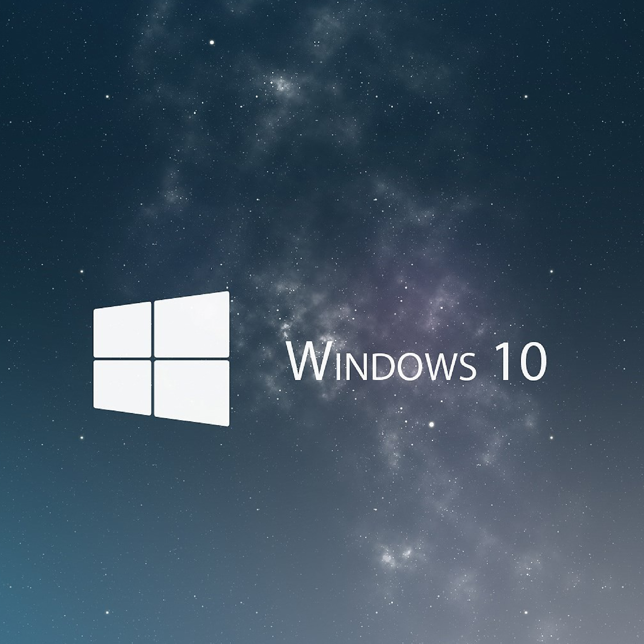Click the large 'W' in Windows text
Image resolution: width=644 pixels, height=644 pixels.
tap(309, 361)
